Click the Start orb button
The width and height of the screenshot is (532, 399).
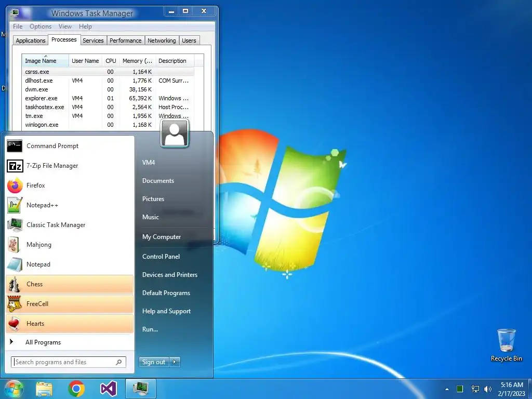(x=14, y=389)
